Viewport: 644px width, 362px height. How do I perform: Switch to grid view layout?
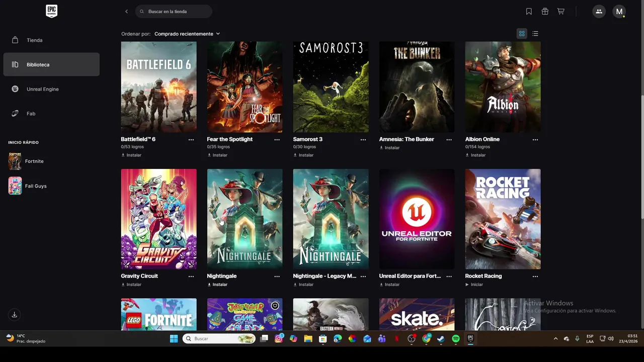coord(522,34)
